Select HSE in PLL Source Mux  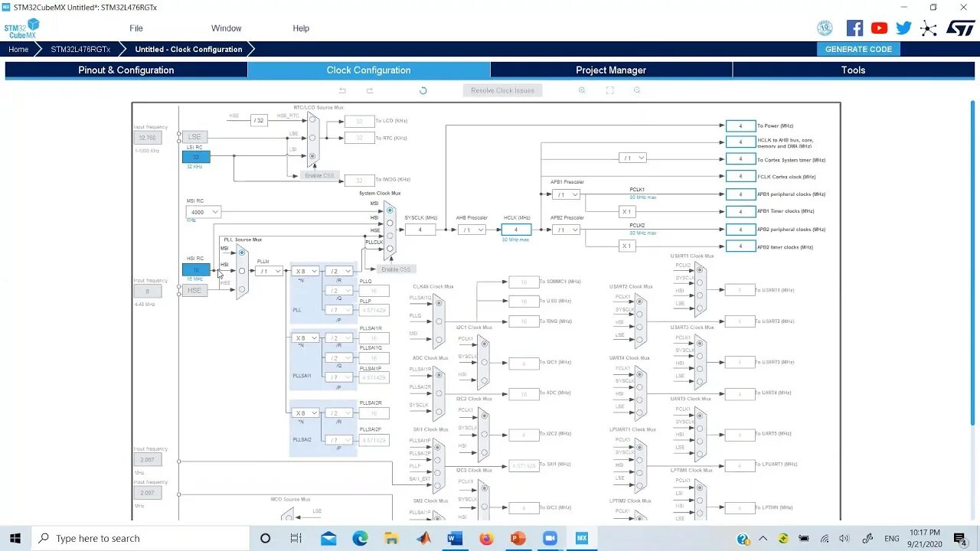[242, 289]
